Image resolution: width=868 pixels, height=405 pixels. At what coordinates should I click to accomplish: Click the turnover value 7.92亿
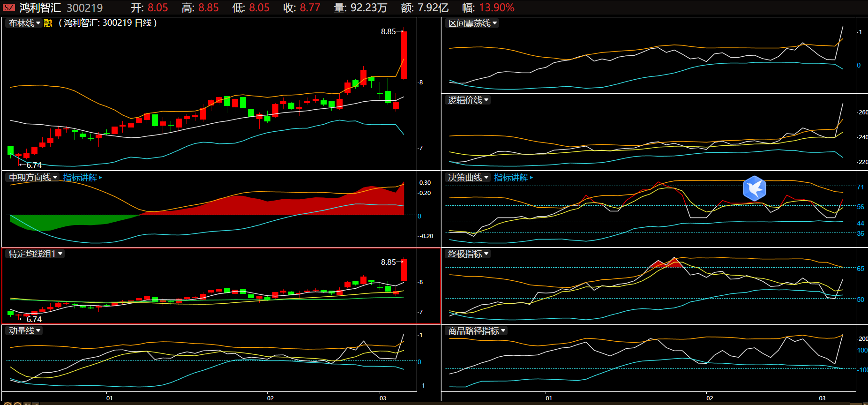433,8
